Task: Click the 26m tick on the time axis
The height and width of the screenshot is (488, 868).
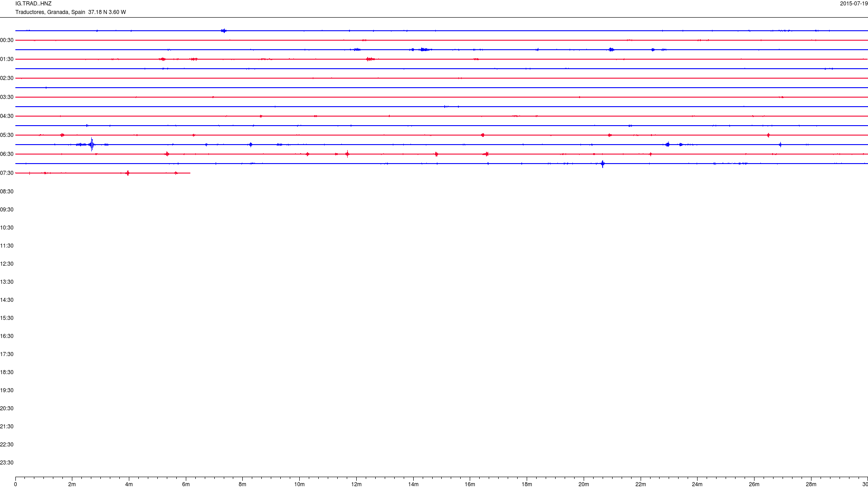Action: click(x=754, y=484)
